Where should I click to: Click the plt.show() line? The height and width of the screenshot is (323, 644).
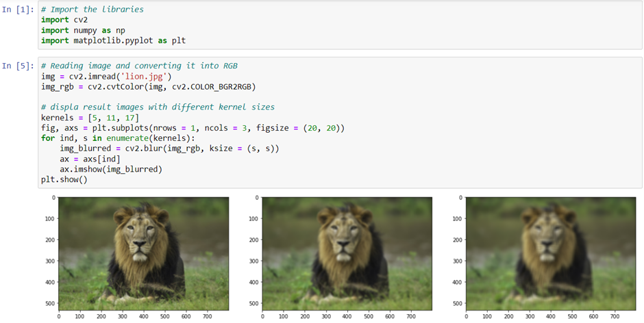click(x=64, y=179)
